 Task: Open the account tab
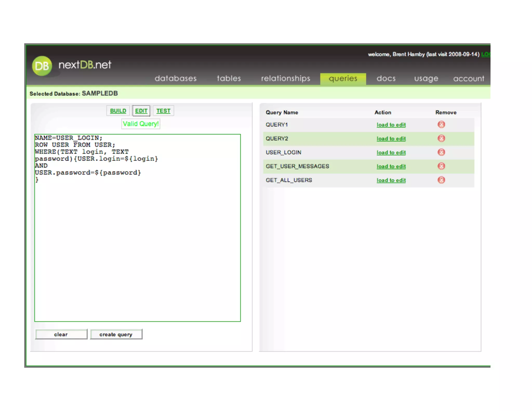pyautogui.click(x=468, y=78)
